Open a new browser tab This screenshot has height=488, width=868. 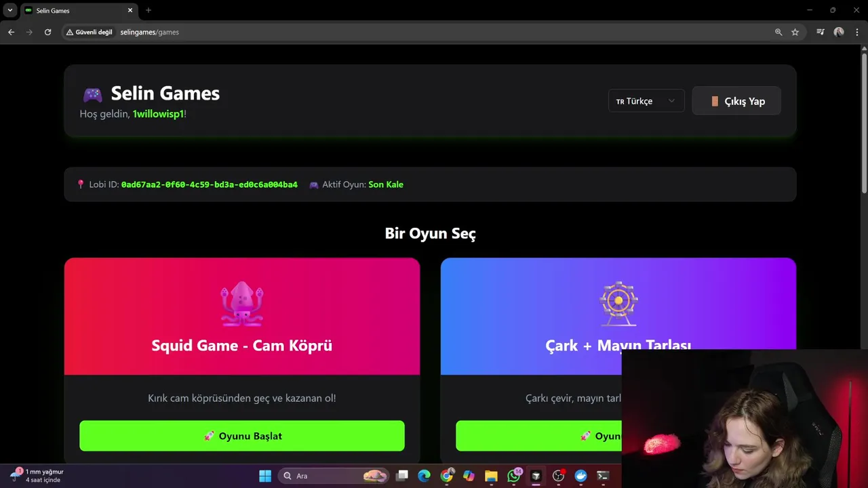click(149, 10)
